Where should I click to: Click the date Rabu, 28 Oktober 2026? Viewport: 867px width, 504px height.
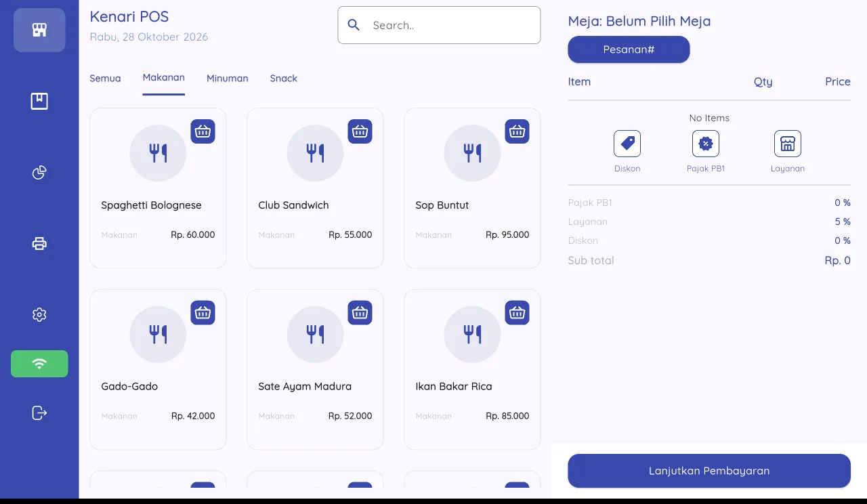(149, 37)
